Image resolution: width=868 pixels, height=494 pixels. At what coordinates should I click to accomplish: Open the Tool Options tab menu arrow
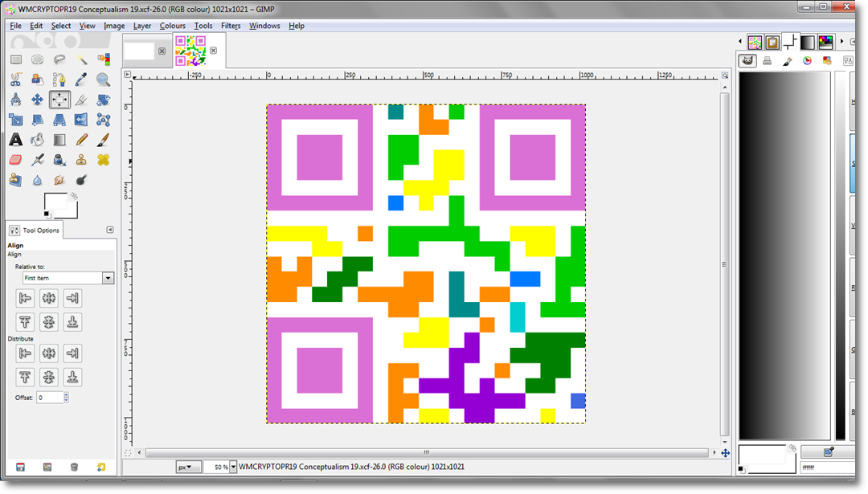(109, 230)
